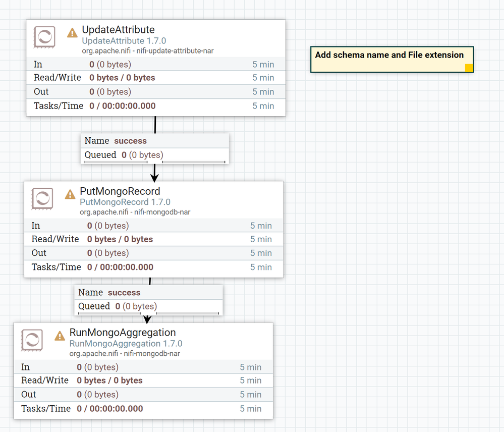Click the RunMongoAggregation 1.7.0 version text
The height and width of the screenshot is (432, 504).
point(126,344)
